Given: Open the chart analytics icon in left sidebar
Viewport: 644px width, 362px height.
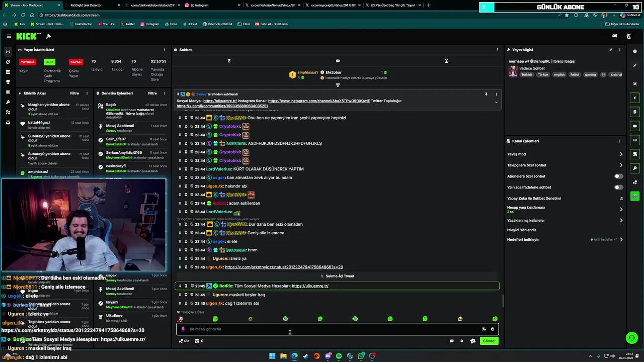Looking at the screenshot, I should [x=8, y=72].
